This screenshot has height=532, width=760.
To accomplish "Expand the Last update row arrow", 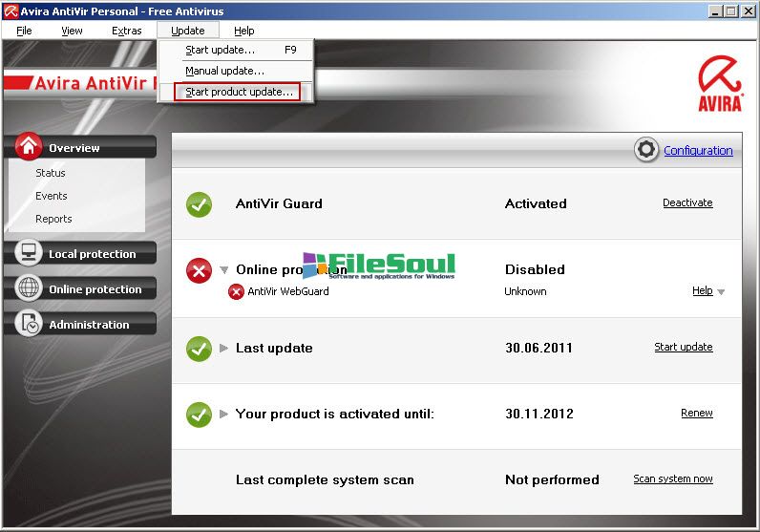I will (x=224, y=348).
